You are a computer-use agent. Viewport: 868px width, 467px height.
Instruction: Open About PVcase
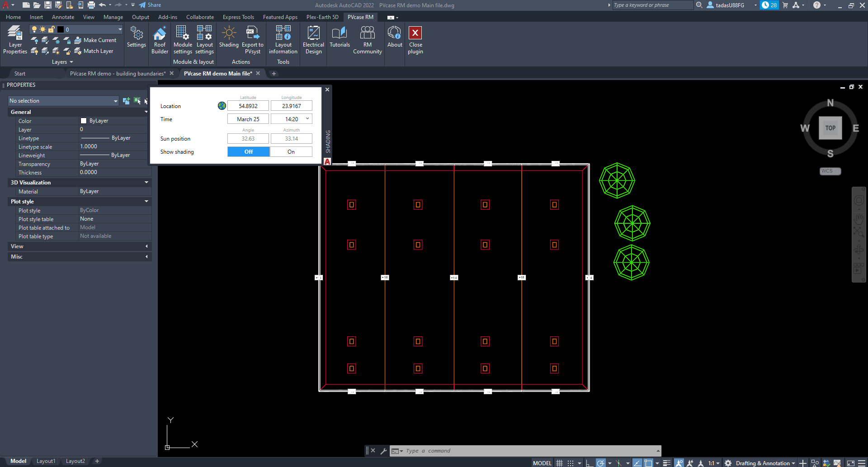395,37
